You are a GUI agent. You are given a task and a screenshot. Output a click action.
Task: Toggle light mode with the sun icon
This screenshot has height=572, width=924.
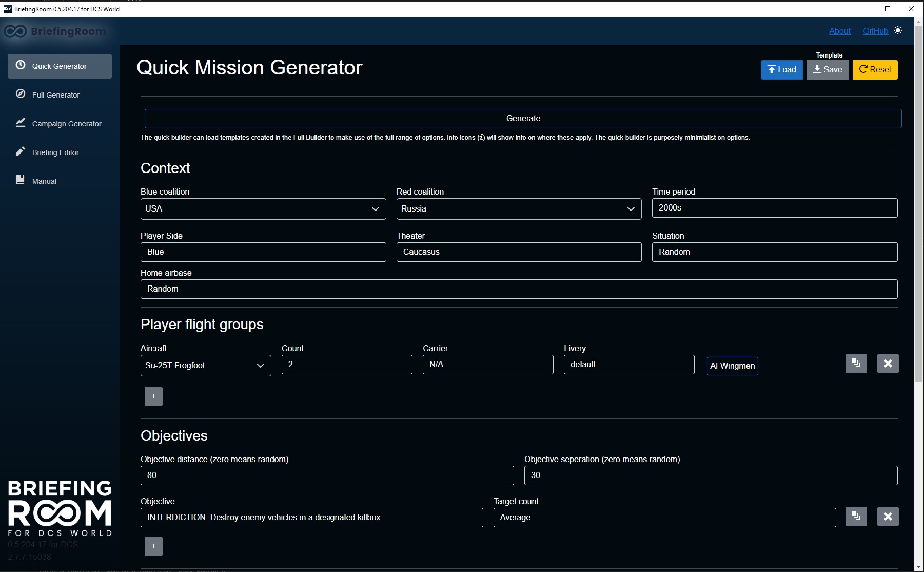(x=898, y=30)
